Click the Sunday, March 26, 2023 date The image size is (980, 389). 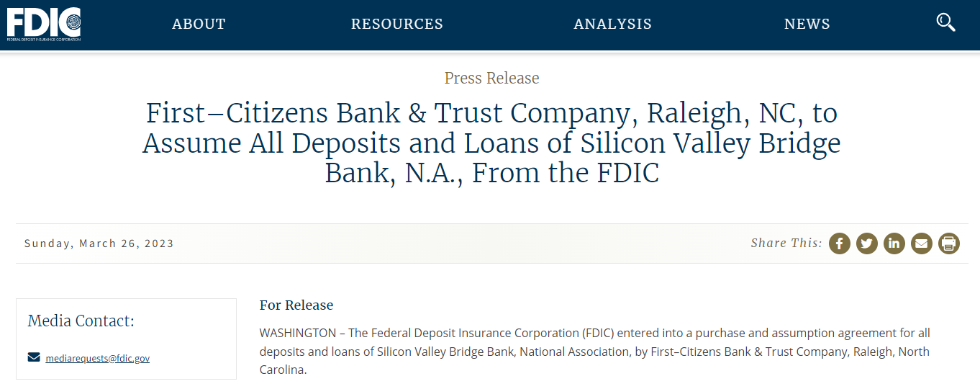click(x=99, y=243)
